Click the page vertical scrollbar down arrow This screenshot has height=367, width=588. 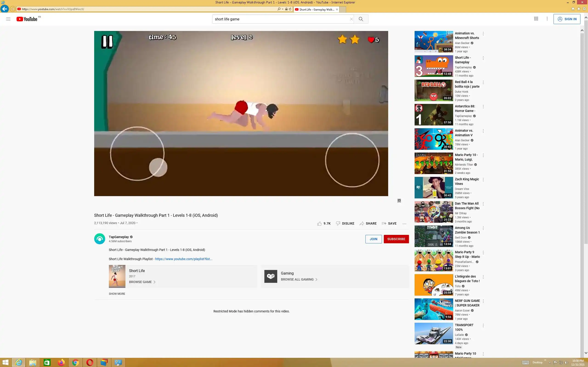(x=585, y=353)
